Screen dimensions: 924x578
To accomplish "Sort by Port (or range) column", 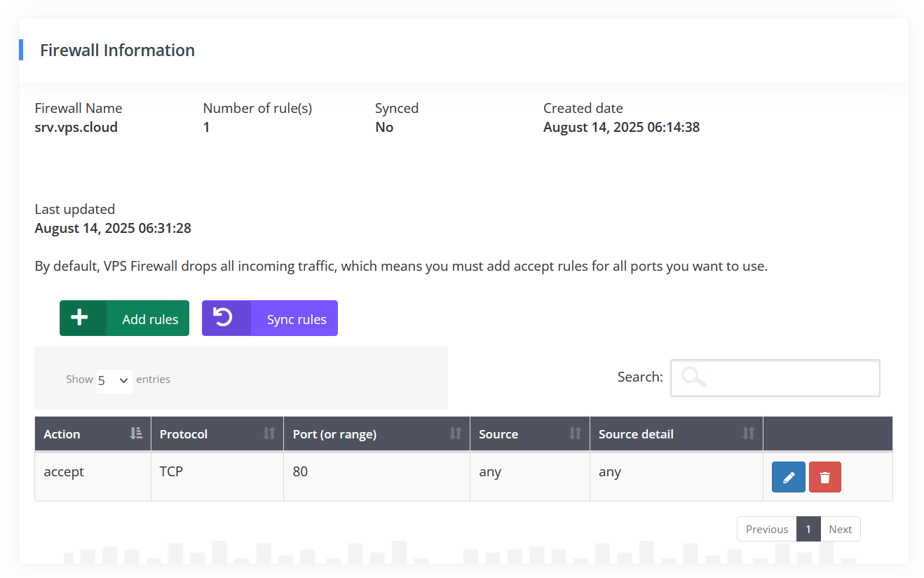I will pyautogui.click(x=376, y=434).
